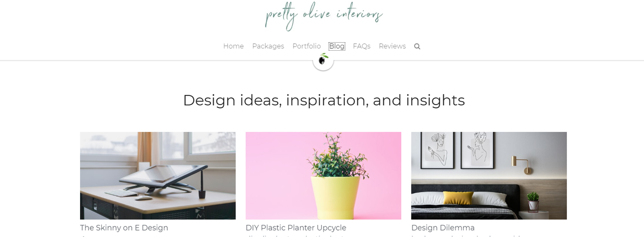
Task: Open DIY Plastic Planter Upcycle post
Action: coord(296,228)
